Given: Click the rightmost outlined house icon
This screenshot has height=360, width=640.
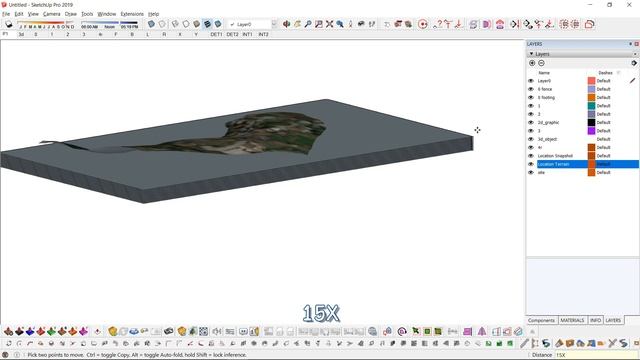Looking at the screenshot, I should [589, 24].
